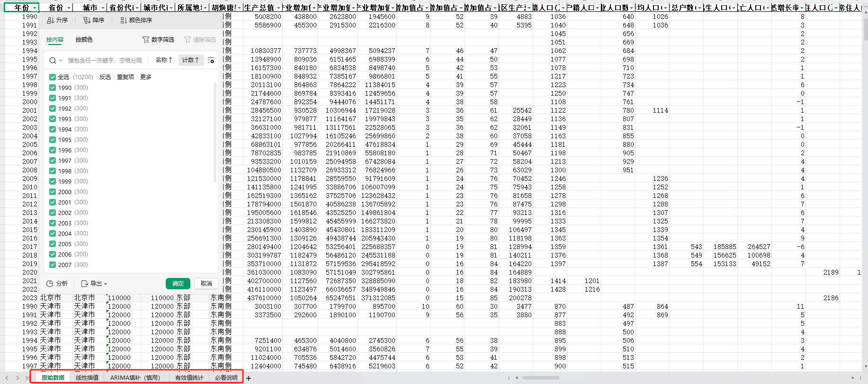Click 更多 for more filter options

coord(146,77)
